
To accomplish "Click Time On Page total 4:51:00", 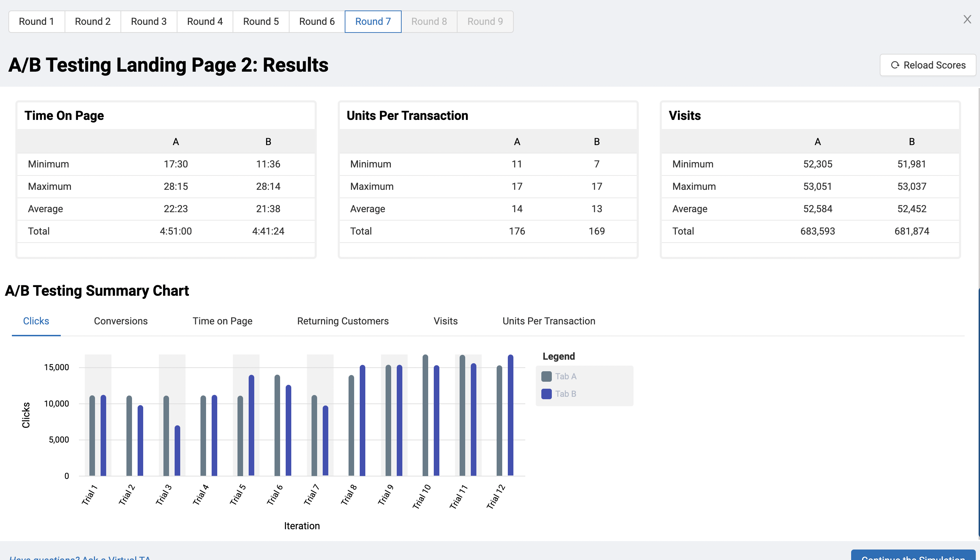I will click(x=176, y=231).
